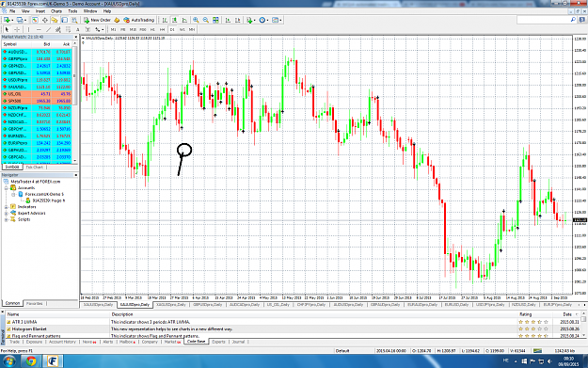This screenshot has width=588, height=368.
Task: Tile windows with the four-pane icon
Action: (x=215, y=20)
